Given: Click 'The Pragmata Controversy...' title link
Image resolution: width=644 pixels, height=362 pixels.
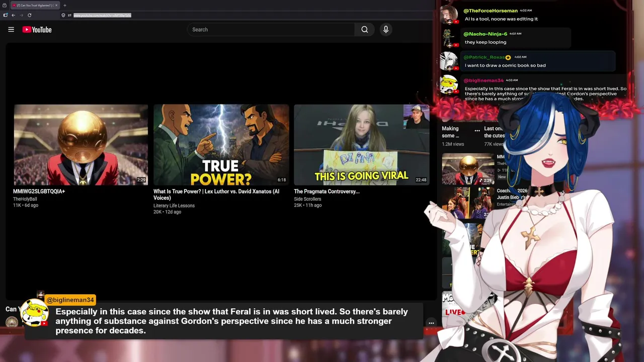Looking at the screenshot, I should 327,192.
